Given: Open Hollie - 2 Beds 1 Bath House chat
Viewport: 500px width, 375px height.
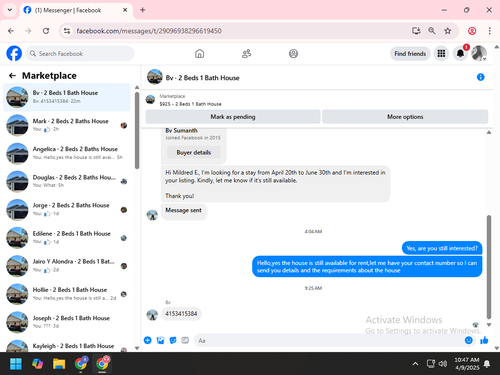Looking at the screenshot, I should click(x=67, y=294).
